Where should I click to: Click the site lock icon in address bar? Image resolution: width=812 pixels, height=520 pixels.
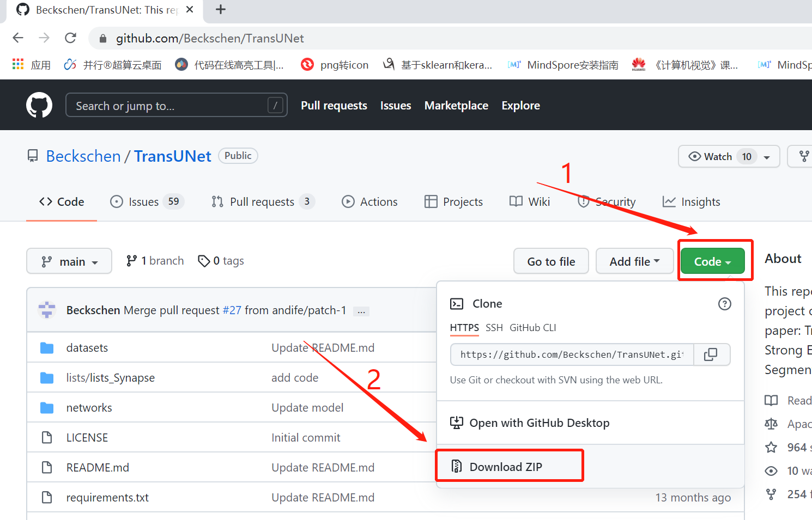(x=102, y=38)
